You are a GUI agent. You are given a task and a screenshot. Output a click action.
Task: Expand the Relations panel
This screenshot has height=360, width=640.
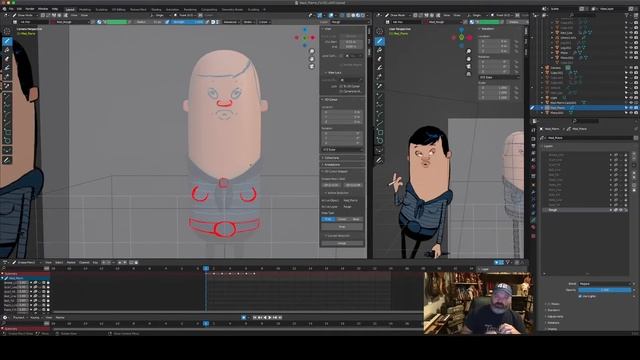554,322
